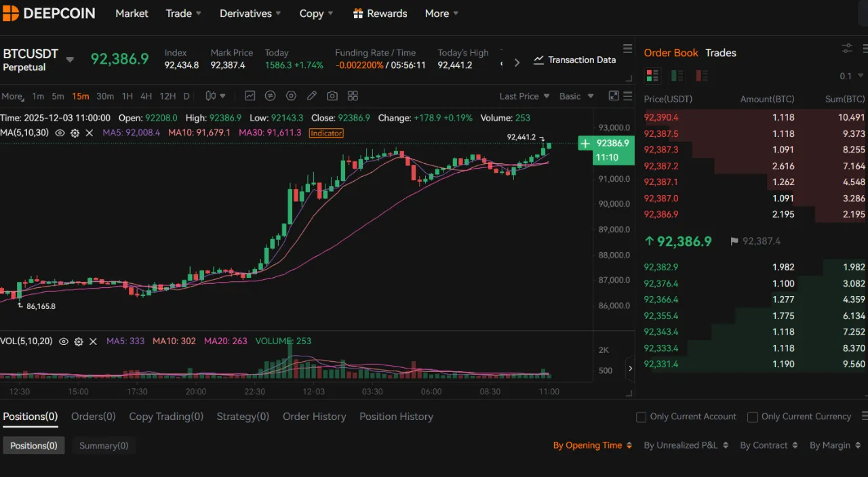
Task: Open the Last Price dropdown
Action: click(x=524, y=96)
